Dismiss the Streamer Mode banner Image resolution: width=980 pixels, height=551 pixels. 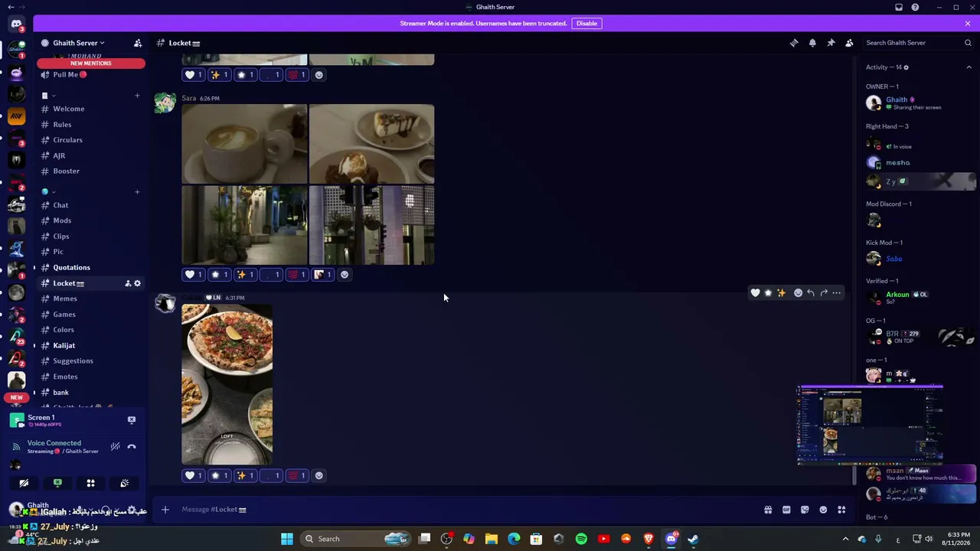click(x=968, y=24)
